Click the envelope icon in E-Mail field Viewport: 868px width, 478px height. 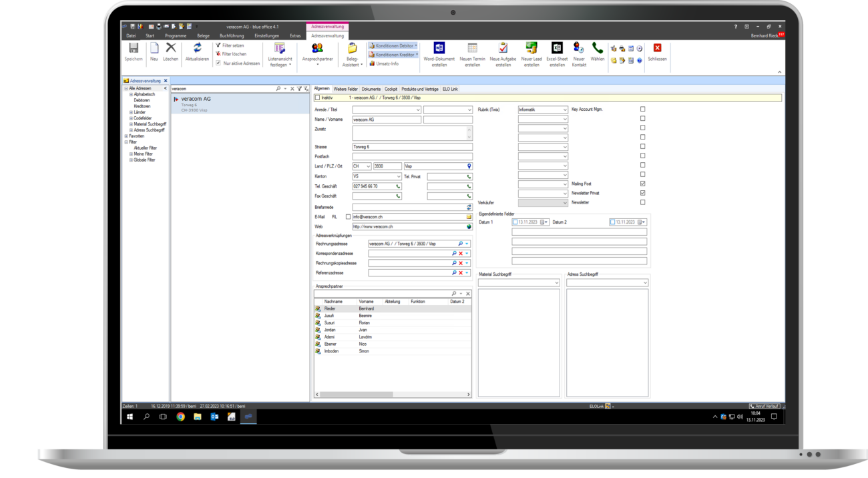(x=469, y=217)
